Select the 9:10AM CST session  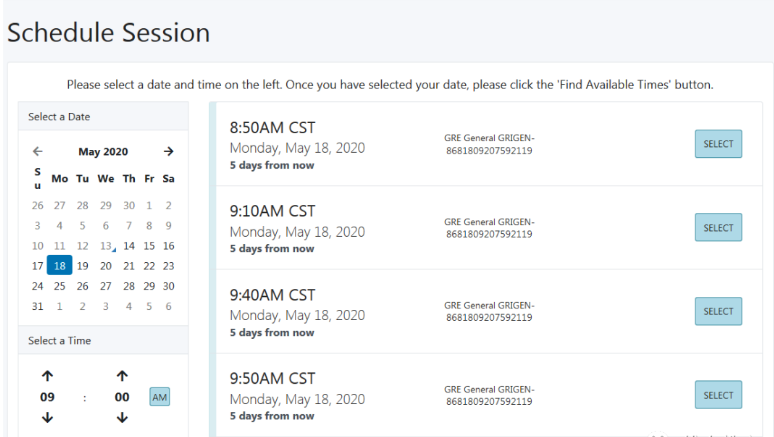point(718,227)
